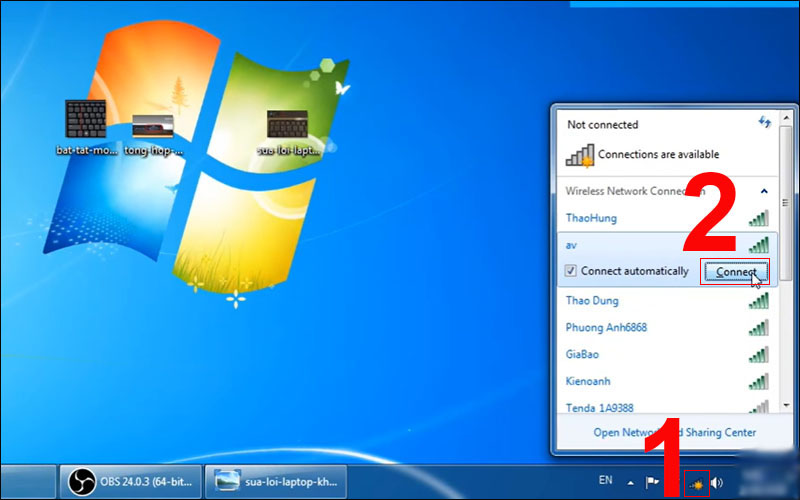Click the network icon in system tray
This screenshot has width=800, height=500.
tap(696, 483)
